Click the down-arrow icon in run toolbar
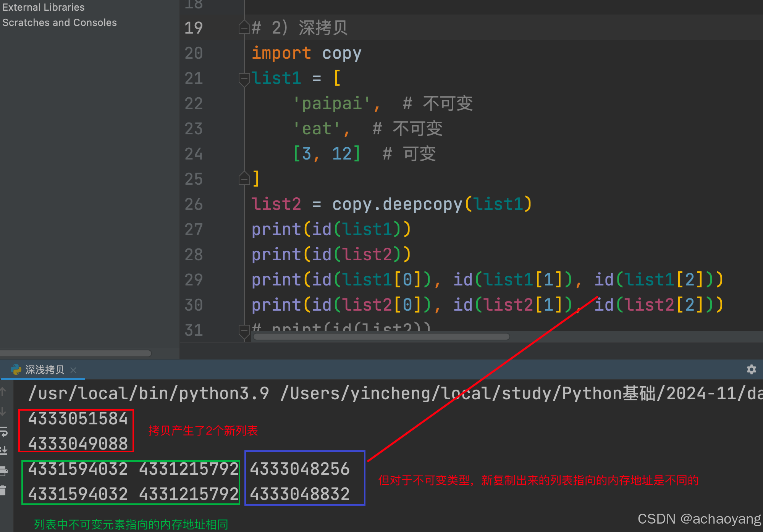Screen dimensions: 763x532 point(3,411)
